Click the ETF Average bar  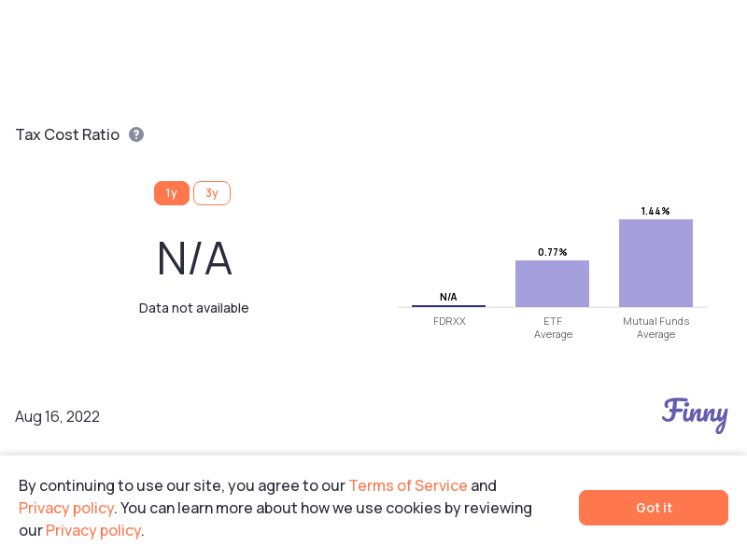click(552, 284)
